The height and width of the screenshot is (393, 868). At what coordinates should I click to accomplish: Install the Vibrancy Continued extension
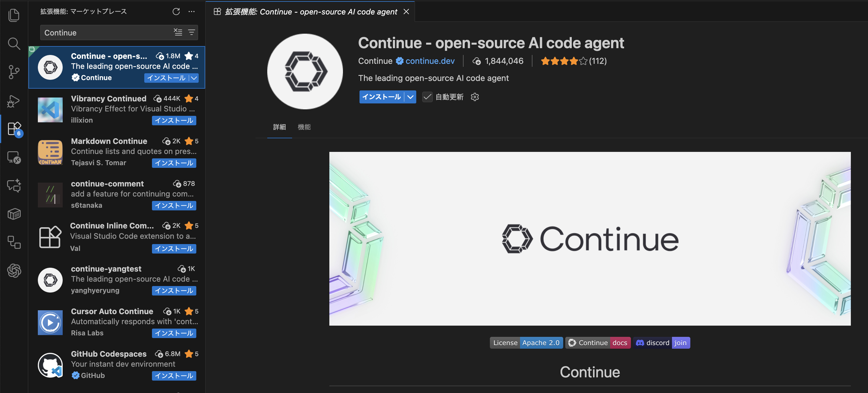(174, 120)
